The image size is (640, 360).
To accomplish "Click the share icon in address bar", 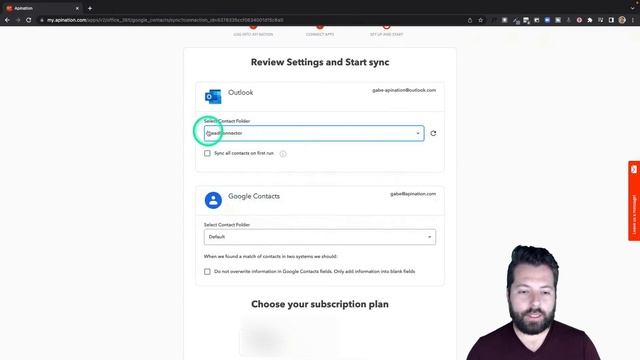I will click(470, 20).
